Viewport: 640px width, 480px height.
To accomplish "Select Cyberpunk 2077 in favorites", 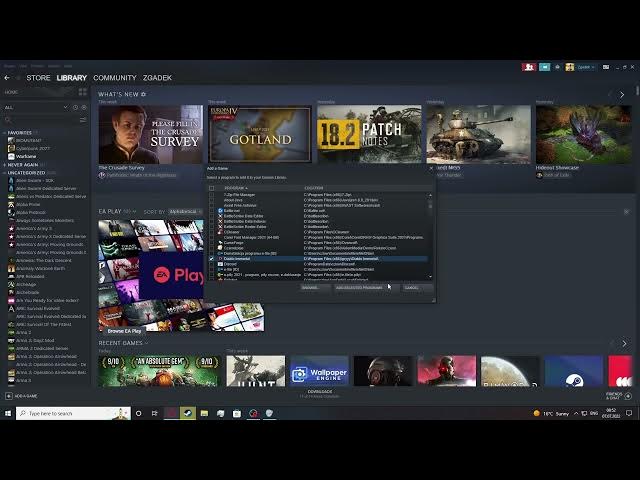I will pyautogui.click(x=33, y=149).
